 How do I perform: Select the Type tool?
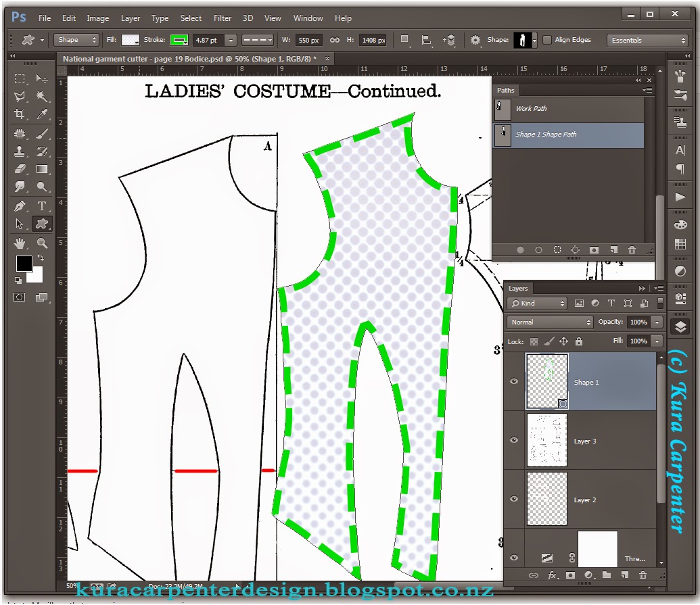point(42,206)
